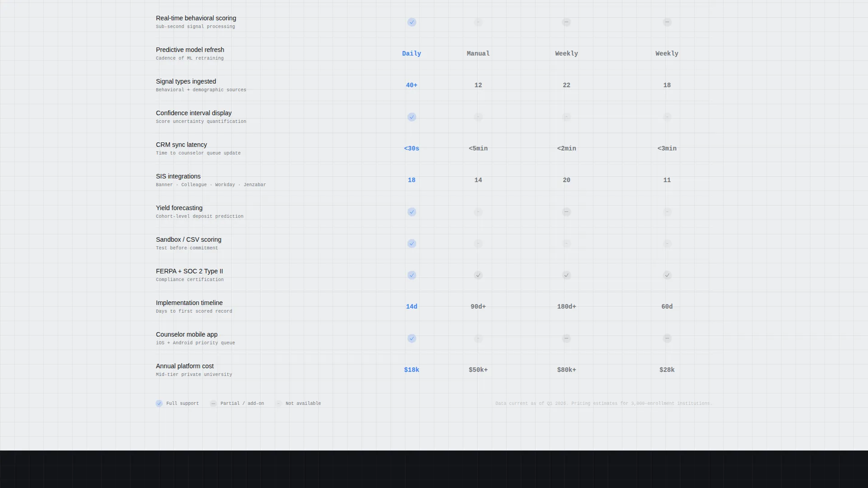Click the 'Yield forecasting' feature label
The image size is (868, 488).
click(x=179, y=208)
